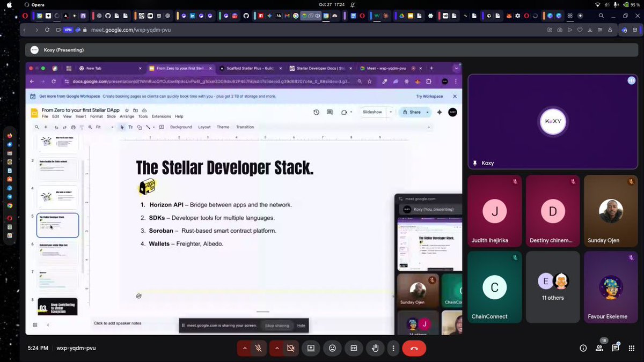Open version history clock icon

click(316, 112)
